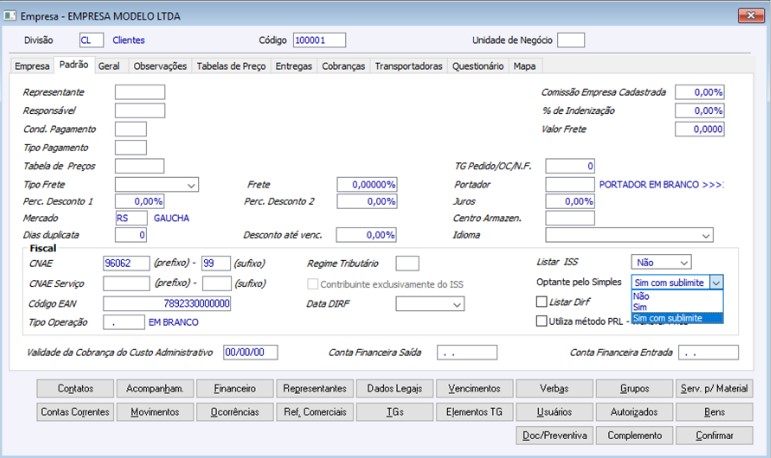Open the Representantes button
771x458 pixels.
pos(315,388)
